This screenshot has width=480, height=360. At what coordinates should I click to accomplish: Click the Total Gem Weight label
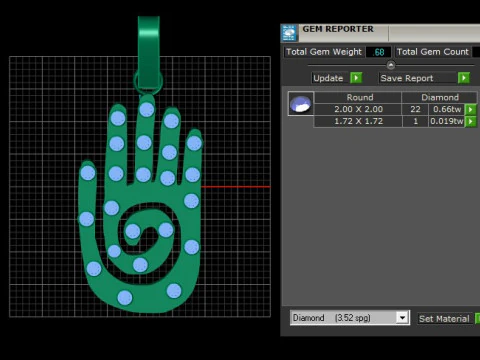click(x=324, y=52)
